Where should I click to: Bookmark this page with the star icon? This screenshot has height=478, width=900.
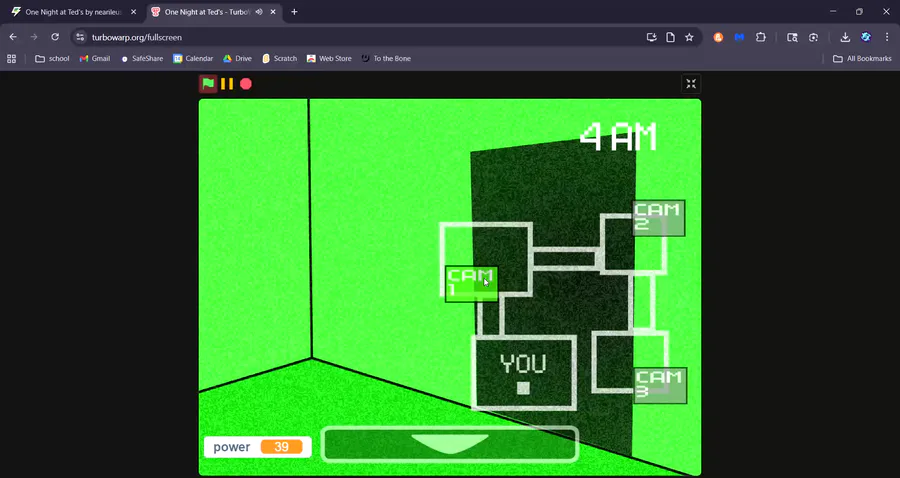pos(689,37)
